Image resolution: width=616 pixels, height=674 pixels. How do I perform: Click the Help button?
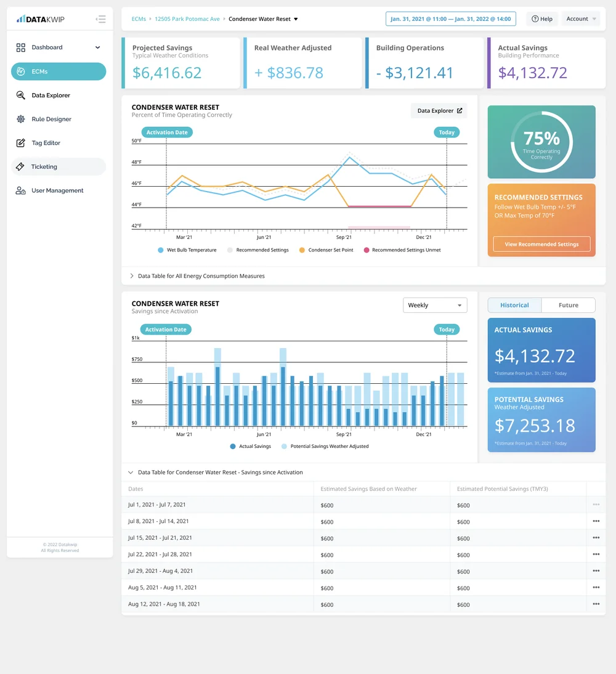542,19
